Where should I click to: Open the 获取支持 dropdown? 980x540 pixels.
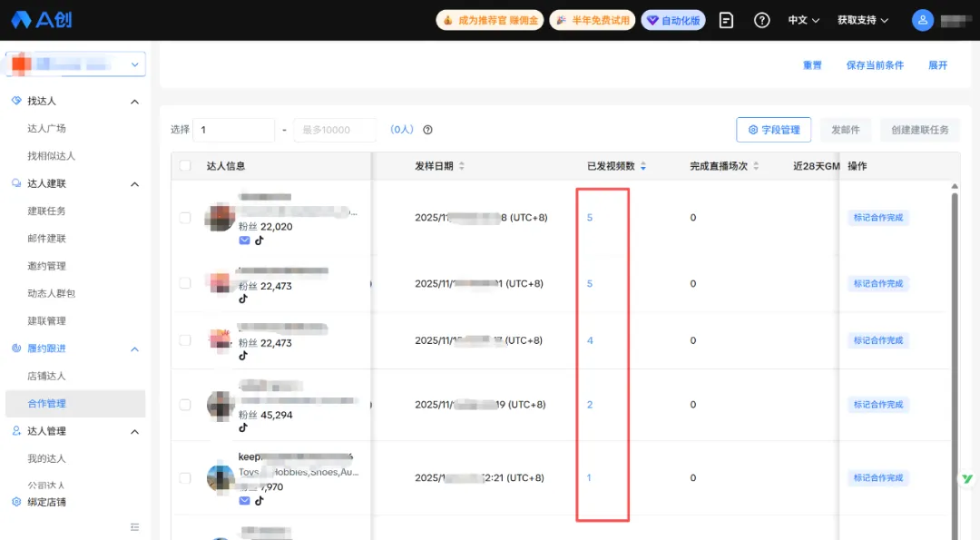[863, 21]
